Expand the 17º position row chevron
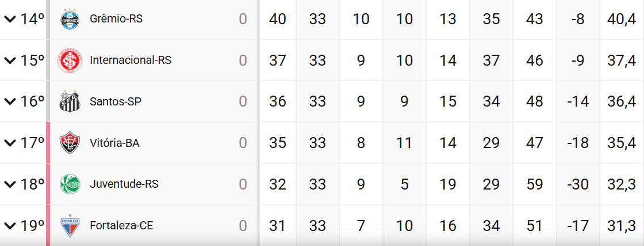The width and height of the screenshot is (644, 246). click(x=10, y=143)
